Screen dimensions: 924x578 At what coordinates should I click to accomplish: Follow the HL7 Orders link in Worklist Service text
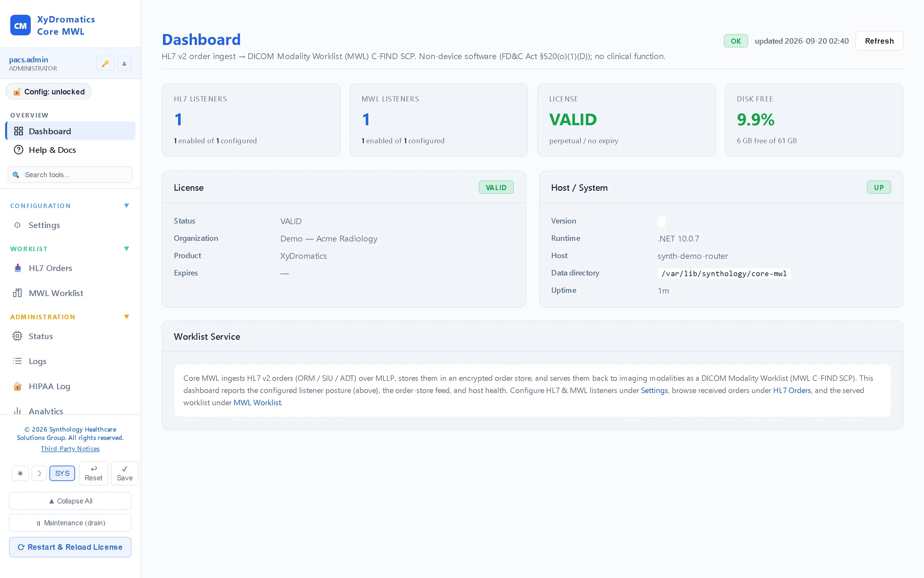pos(792,390)
